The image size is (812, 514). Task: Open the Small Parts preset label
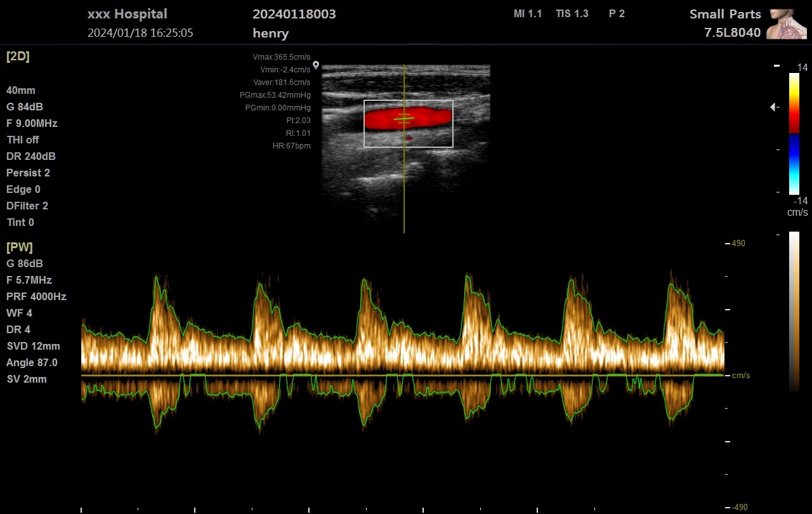tap(724, 15)
